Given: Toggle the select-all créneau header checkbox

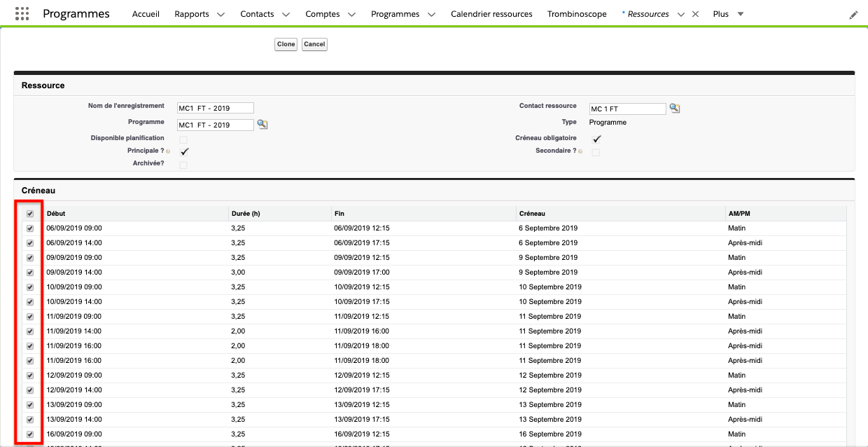Looking at the screenshot, I should [30, 214].
